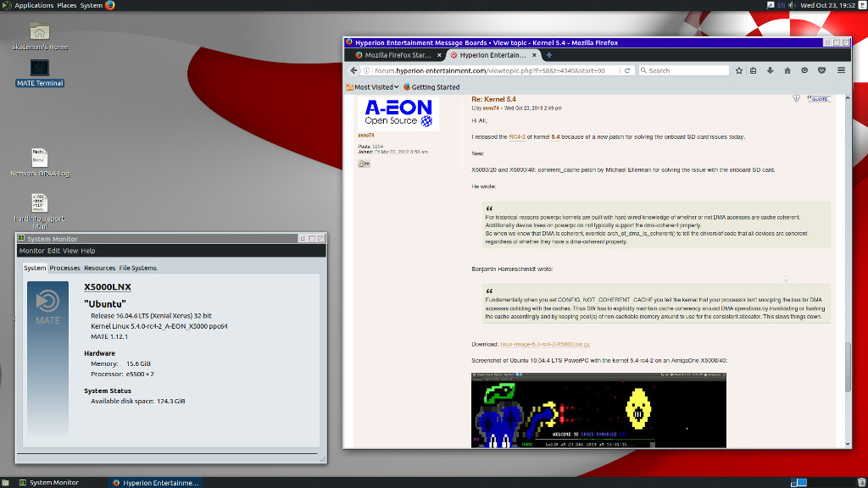
Task: Click 5.4 highlighted kernel link in post
Action: pyautogui.click(x=555, y=136)
